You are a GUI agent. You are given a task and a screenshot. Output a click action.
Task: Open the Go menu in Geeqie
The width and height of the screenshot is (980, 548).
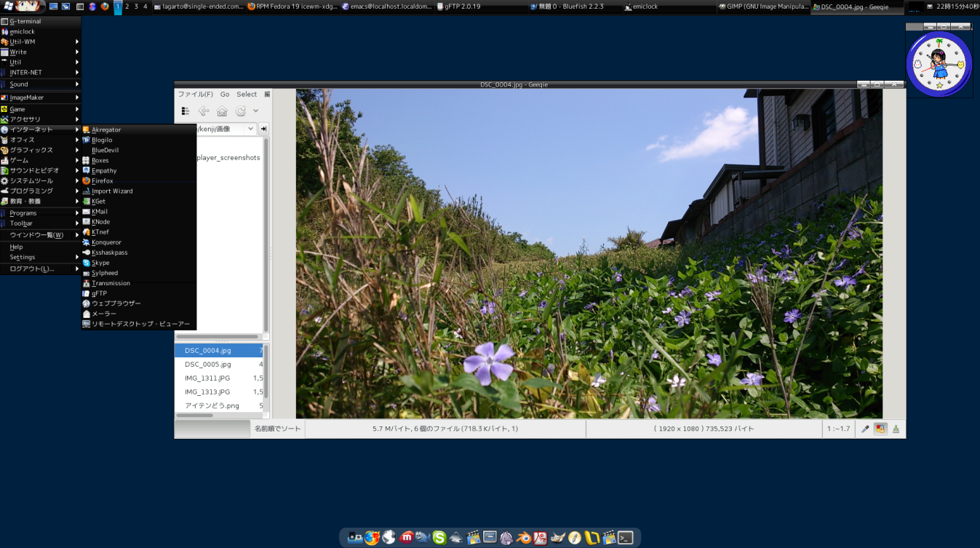click(224, 94)
